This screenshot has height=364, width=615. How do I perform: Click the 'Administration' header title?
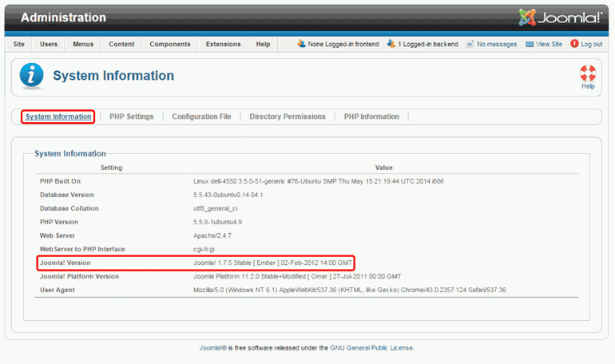[x=63, y=18]
